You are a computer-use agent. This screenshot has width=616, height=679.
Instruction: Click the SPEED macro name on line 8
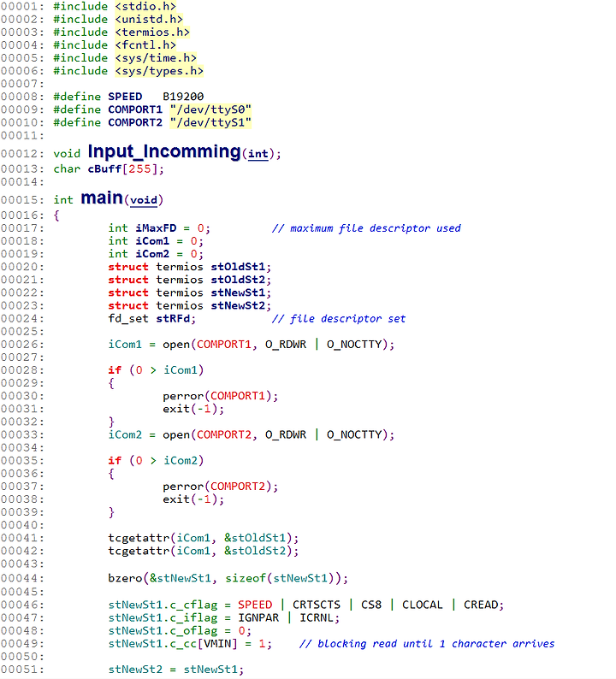click(125, 97)
